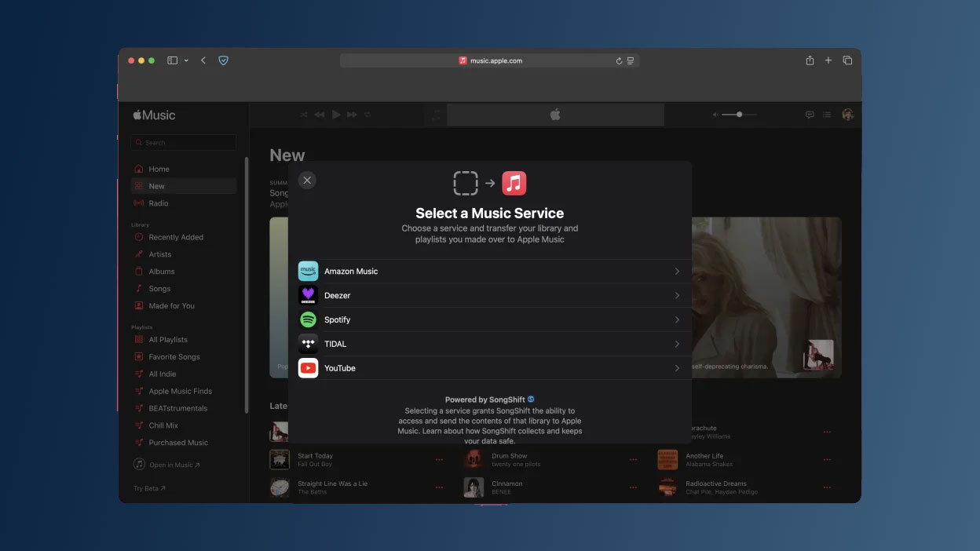Click the Safari Share button
The image size is (980, 551).
810,60
